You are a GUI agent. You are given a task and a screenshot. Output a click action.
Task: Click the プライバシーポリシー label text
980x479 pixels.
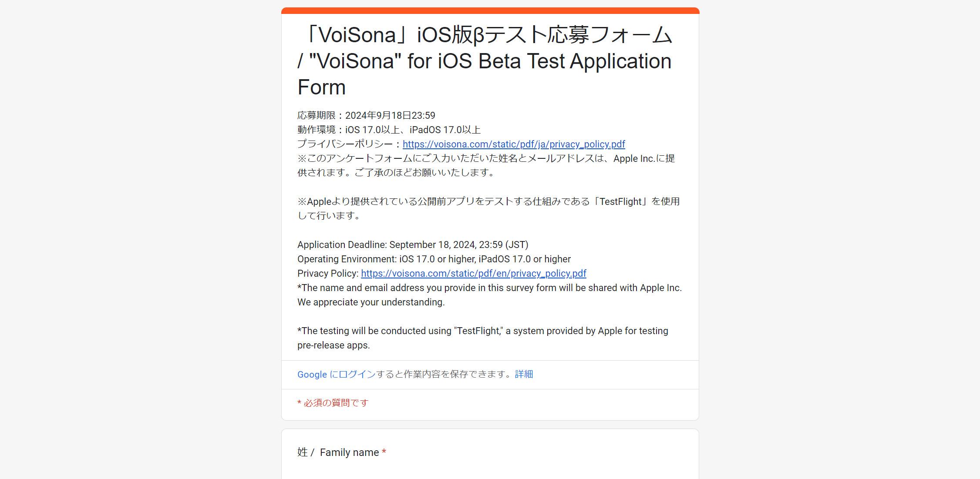(x=349, y=144)
